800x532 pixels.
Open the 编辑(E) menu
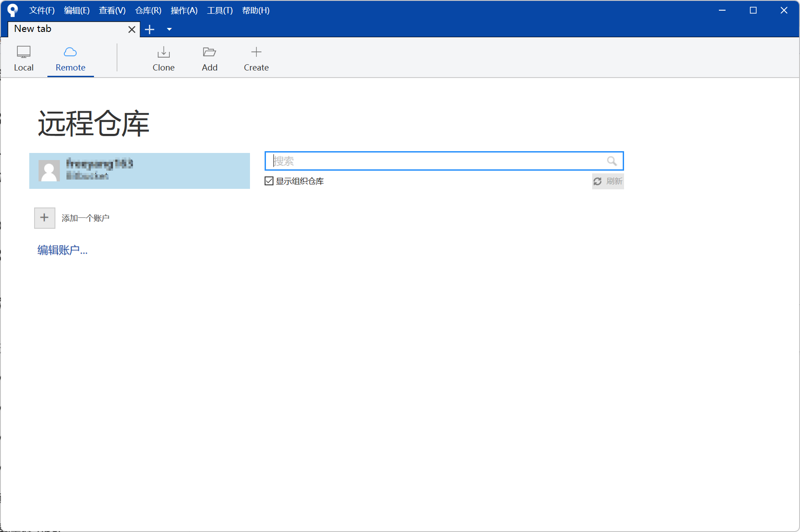click(77, 10)
